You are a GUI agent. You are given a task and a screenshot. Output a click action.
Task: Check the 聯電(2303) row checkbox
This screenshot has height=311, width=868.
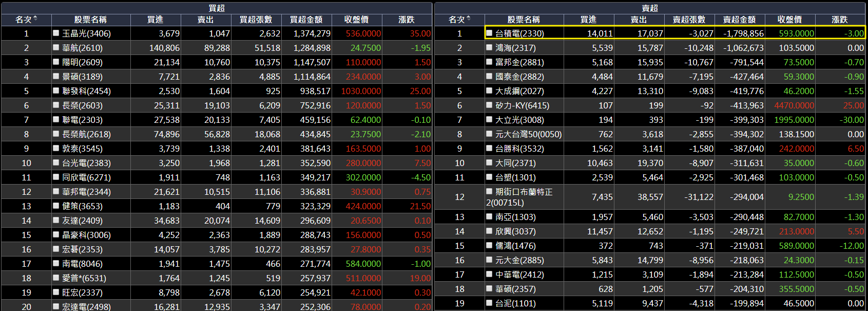coord(56,119)
